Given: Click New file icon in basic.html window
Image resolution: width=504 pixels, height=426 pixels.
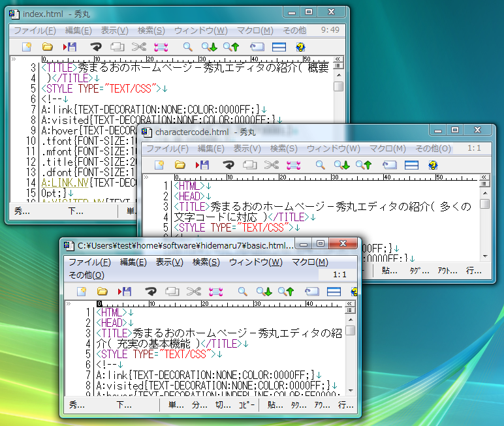Looking at the screenshot, I should 82,292.
